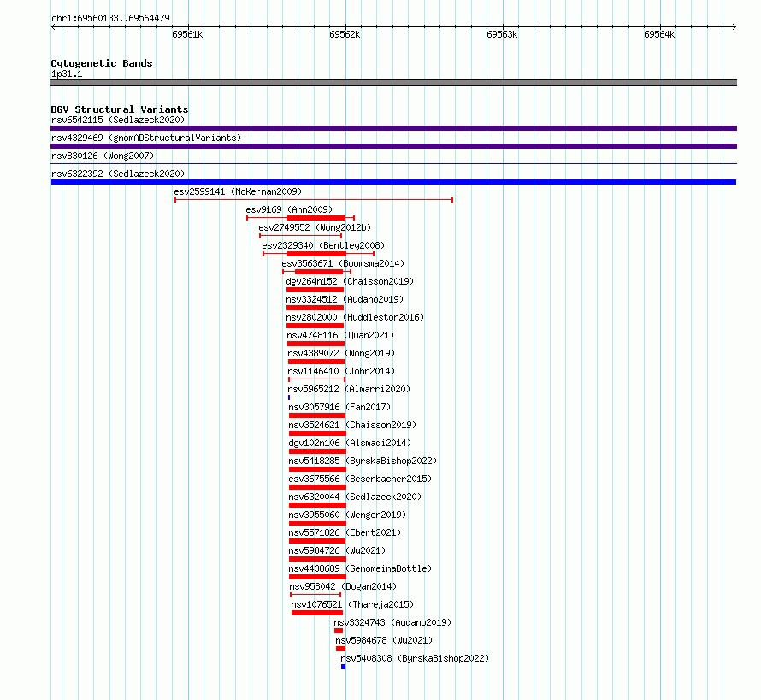
Task: Open esv2599141 (McKernan2009) variant
Action: (x=238, y=191)
